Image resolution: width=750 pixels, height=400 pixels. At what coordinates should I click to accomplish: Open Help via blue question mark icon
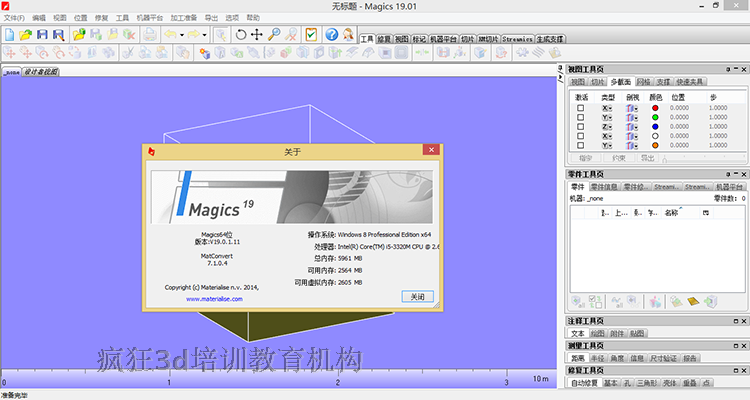click(331, 34)
